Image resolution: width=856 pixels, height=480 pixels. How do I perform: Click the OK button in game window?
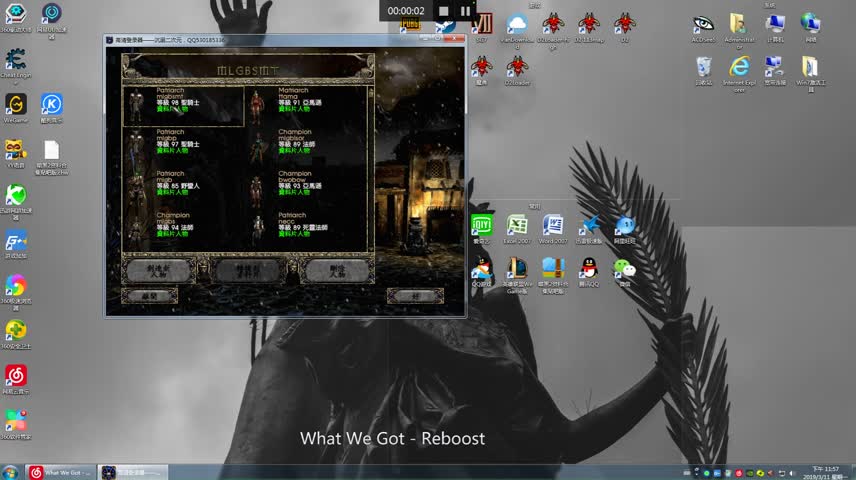pos(415,296)
